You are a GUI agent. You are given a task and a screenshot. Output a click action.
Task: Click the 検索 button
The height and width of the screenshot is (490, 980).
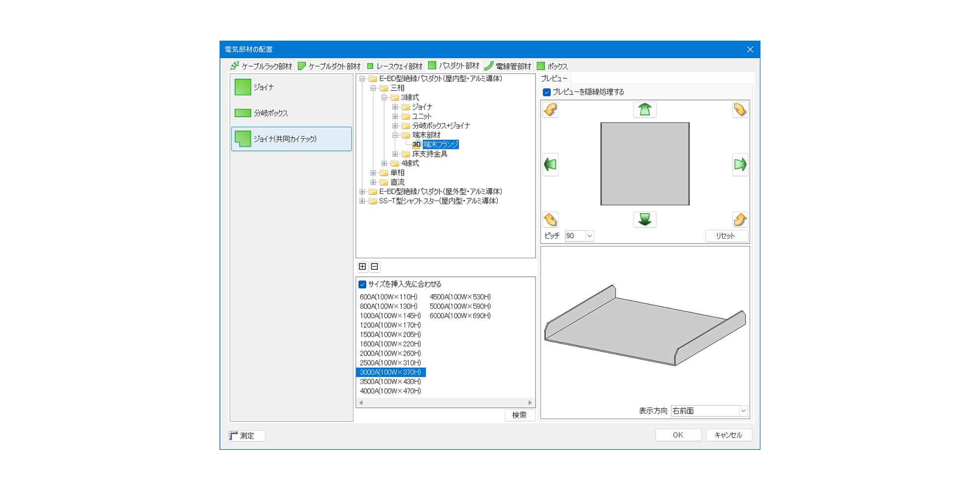point(519,415)
